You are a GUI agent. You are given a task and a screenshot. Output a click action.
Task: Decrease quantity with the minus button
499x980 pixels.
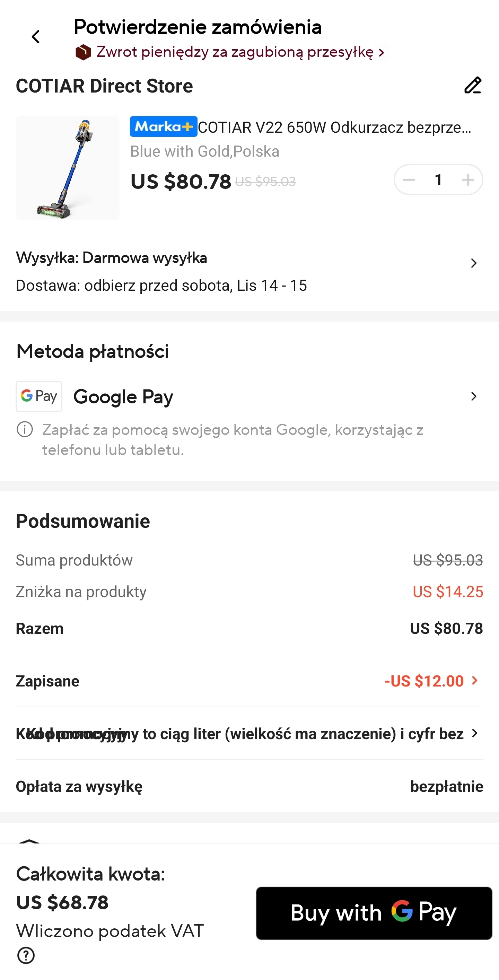point(409,180)
